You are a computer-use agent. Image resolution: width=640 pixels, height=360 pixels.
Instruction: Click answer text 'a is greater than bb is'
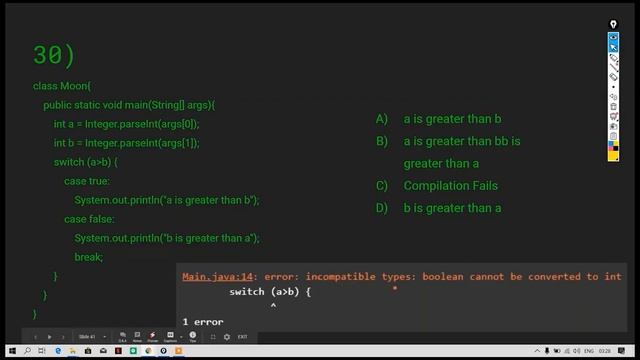pos(462,141)
